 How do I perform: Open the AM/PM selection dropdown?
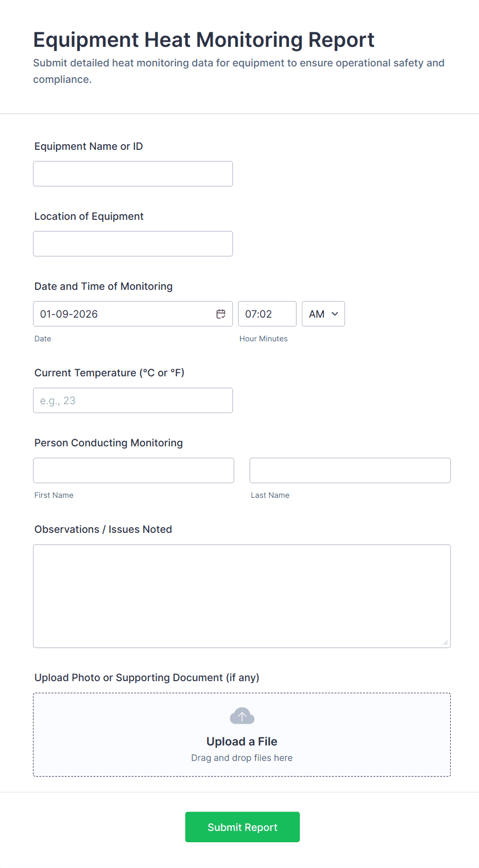[322, 314]
